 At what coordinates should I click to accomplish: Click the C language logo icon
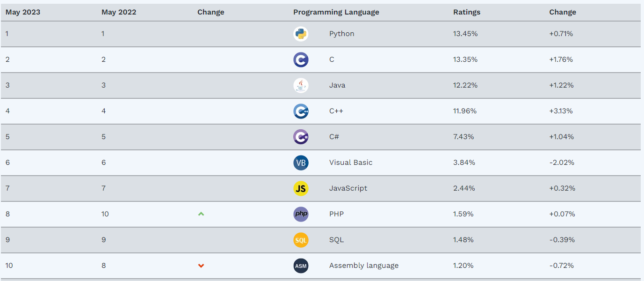(301, 59)
